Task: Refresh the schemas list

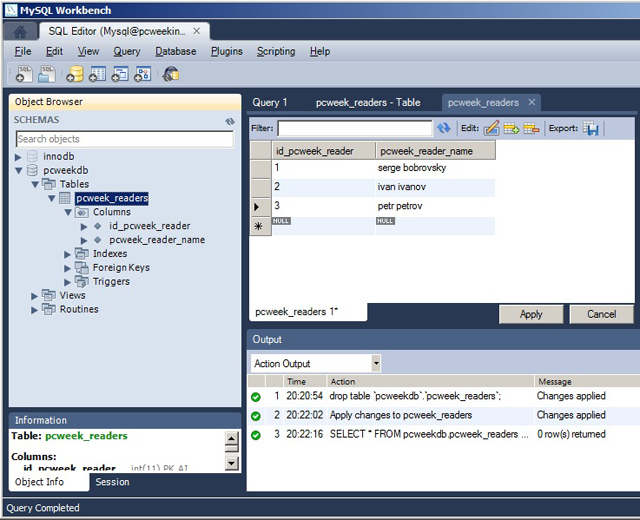Action: click(230, 121)
